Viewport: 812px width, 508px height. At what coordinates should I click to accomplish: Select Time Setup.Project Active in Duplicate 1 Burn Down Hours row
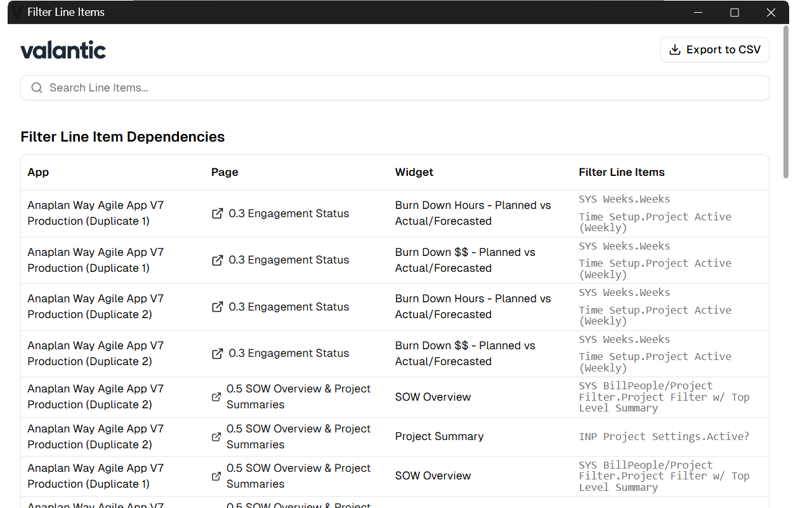point(655,222)
